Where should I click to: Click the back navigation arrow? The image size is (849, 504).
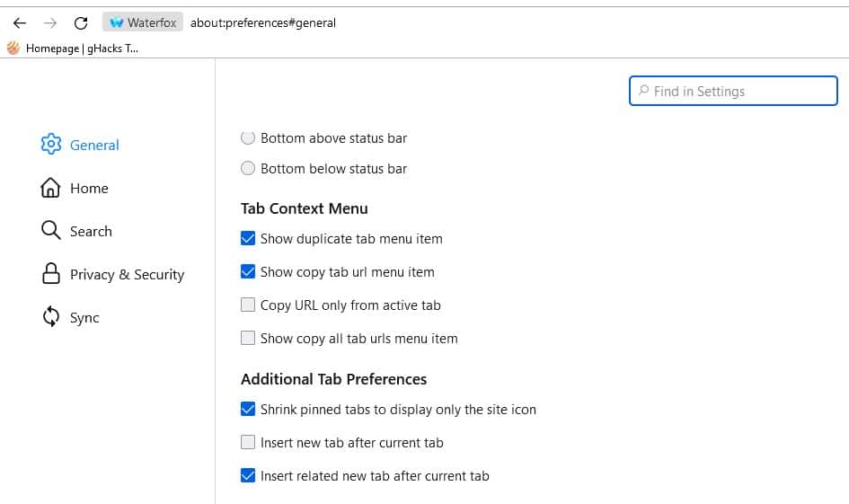pos(20,22)
